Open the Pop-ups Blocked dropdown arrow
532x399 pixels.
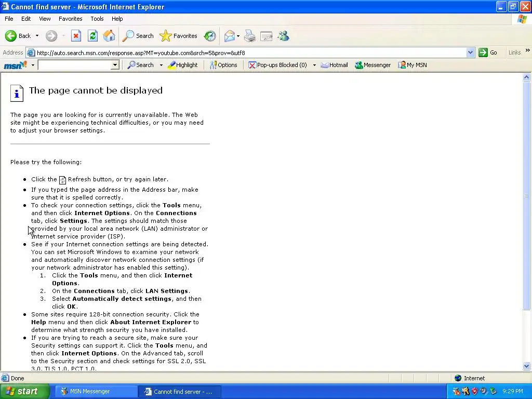[x=314, y=65]
